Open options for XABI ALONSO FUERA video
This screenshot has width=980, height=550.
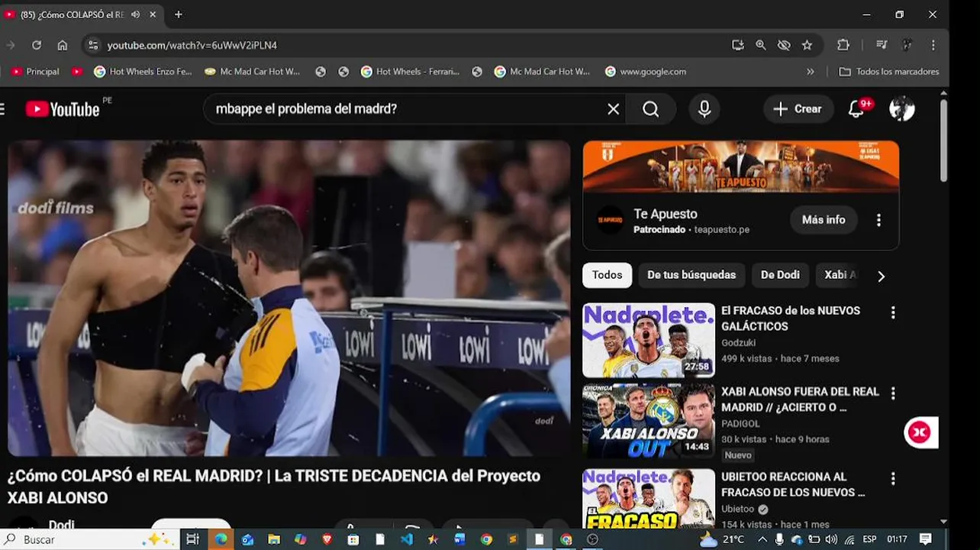coord(892,393)
